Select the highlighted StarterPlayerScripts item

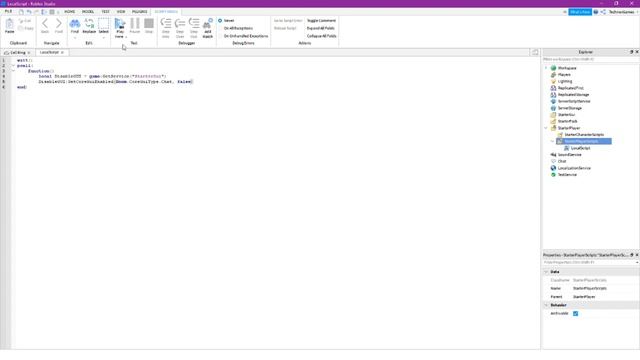pyautogui.click(x=584, y=141)
